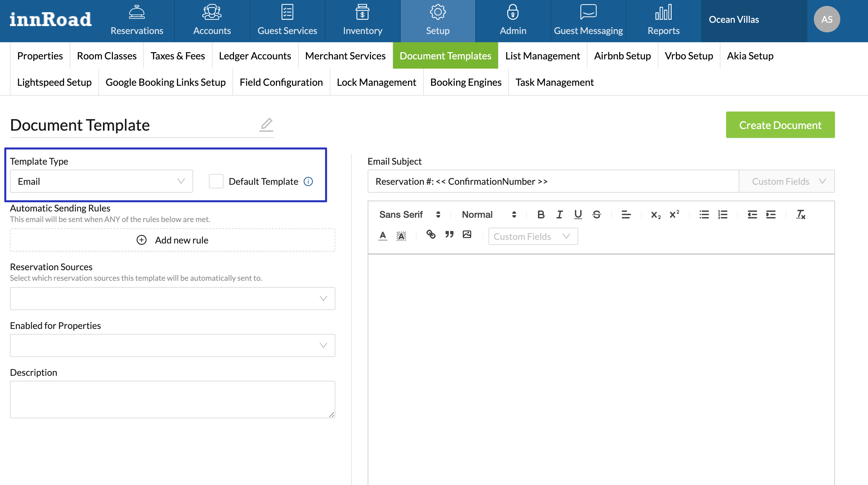
Task: Insert a hyperlink using link icon
Action: click(x=431, y=234)
